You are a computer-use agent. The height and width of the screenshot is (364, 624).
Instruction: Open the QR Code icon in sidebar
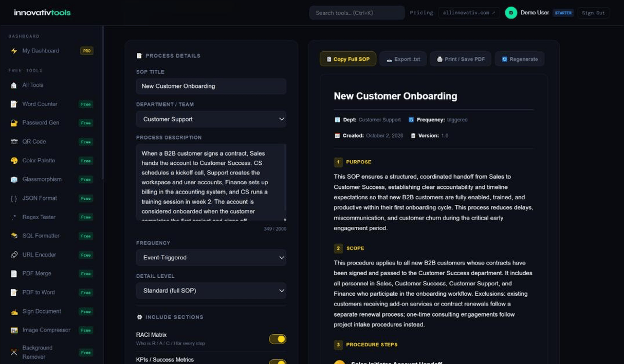pyautogui.click(x=14, y=142)
